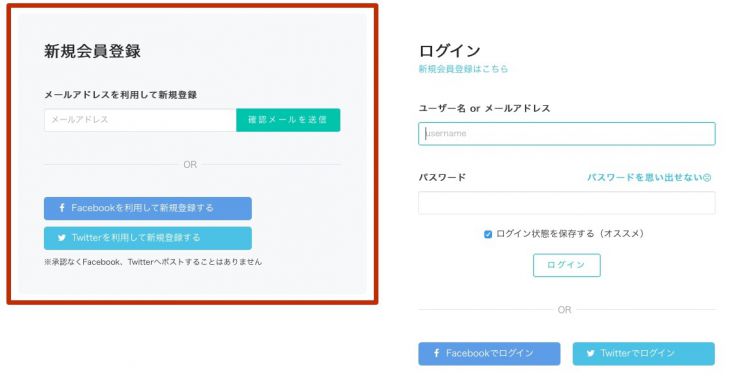
Task: Register using Facebookを利用して新規登録する button
Action: (x=148, y=208)
